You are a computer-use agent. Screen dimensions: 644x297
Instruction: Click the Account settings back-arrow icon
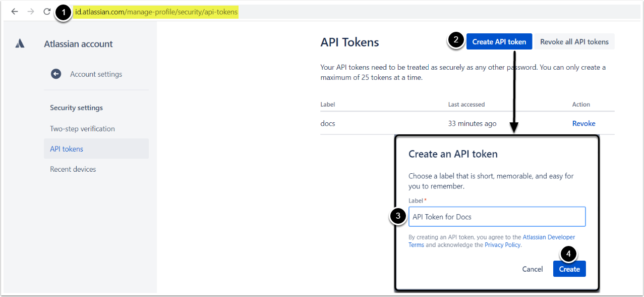click(56, 74)
